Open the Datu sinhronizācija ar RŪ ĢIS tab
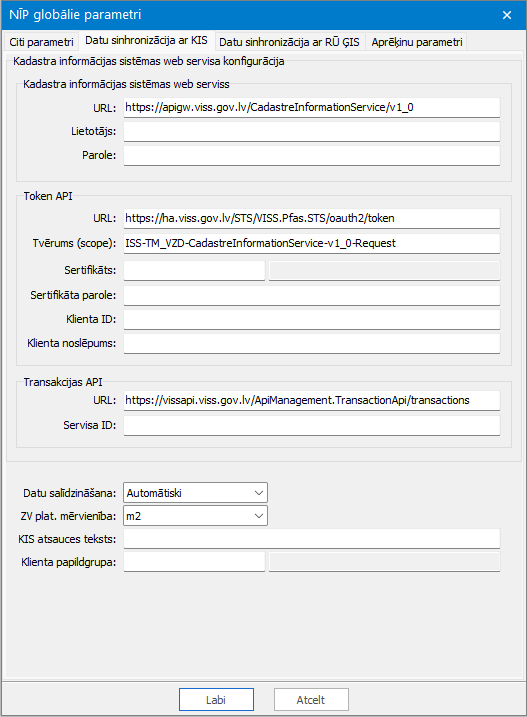The height and width of the screenshot is (717, 527). tap(289, 42)
